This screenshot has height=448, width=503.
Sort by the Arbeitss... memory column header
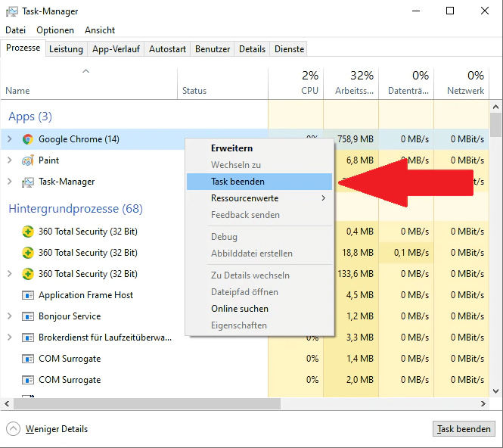pyautogui.click(x=351, y=84)
